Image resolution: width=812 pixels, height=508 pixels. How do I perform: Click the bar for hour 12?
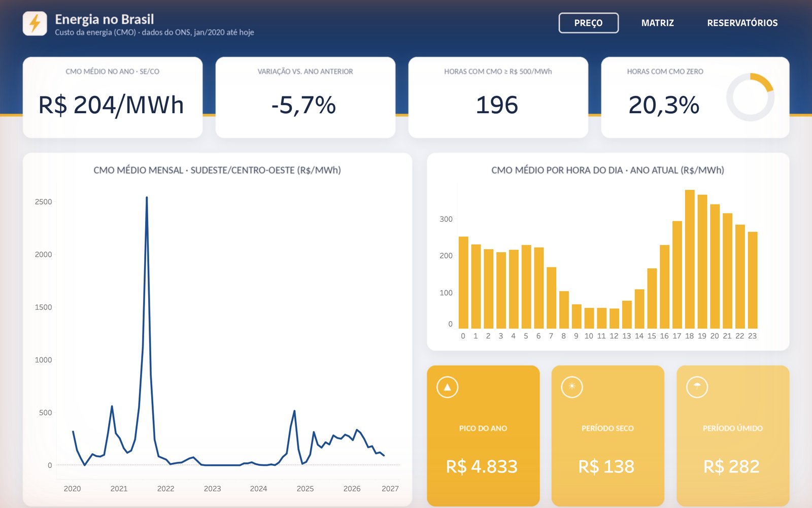(614, 319)
